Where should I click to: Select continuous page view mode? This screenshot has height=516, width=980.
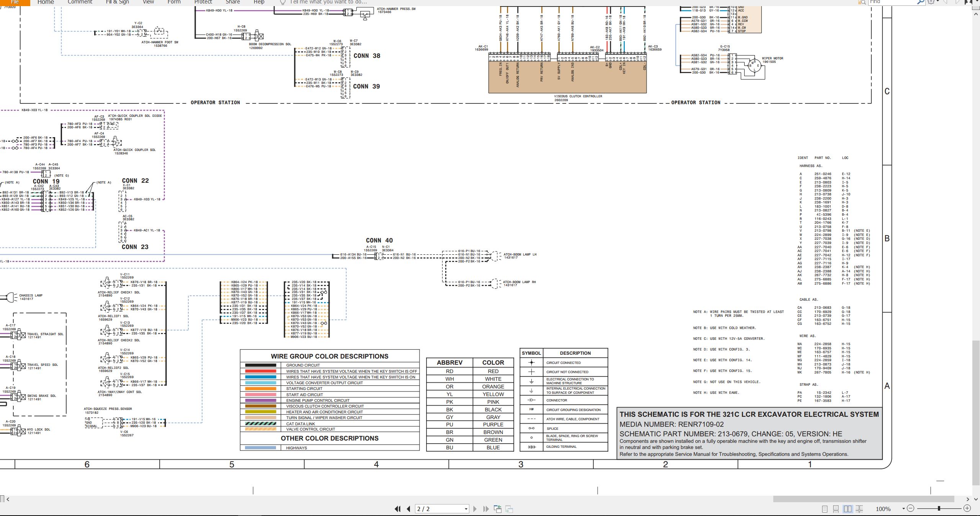point(836,509)
